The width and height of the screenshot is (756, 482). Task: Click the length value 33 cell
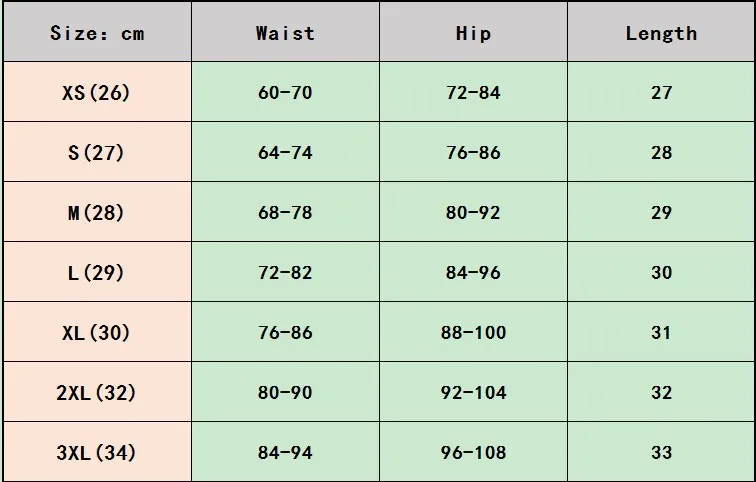(661, 453)
